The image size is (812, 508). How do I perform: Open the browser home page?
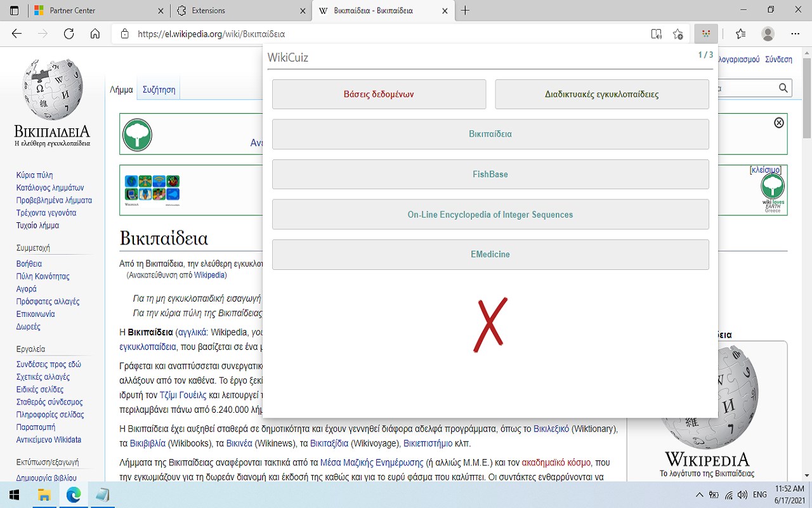click(x=95, y=34)
